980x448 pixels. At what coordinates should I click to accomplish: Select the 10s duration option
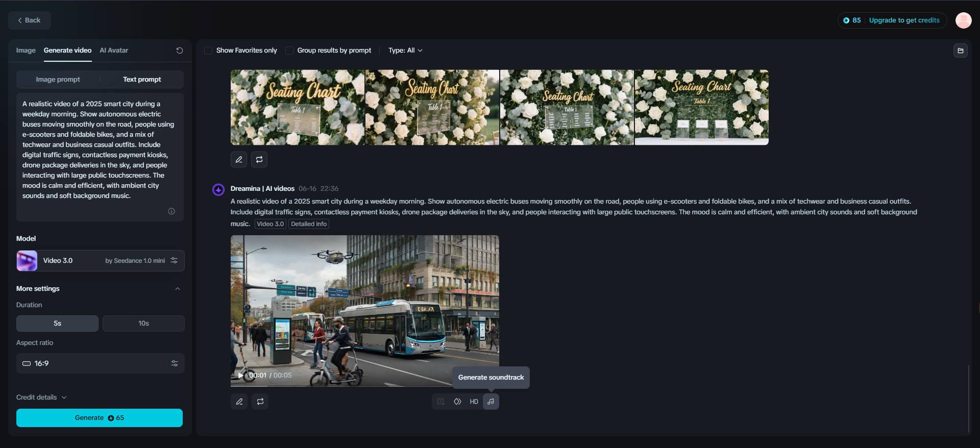143,323
